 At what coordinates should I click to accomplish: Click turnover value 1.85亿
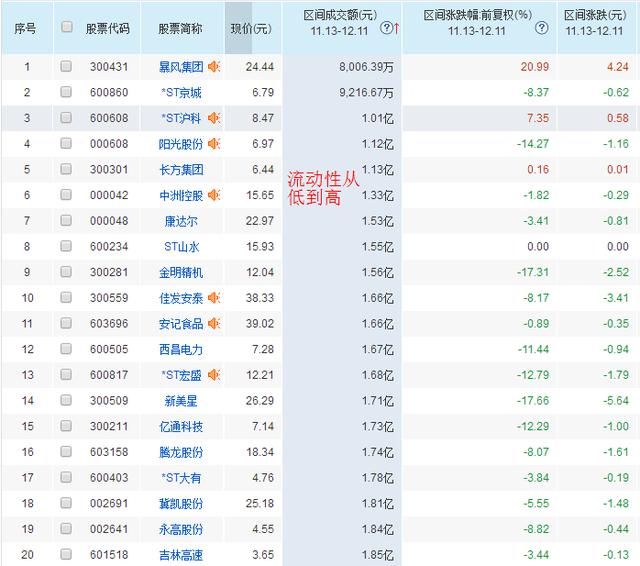pos(378,555)
